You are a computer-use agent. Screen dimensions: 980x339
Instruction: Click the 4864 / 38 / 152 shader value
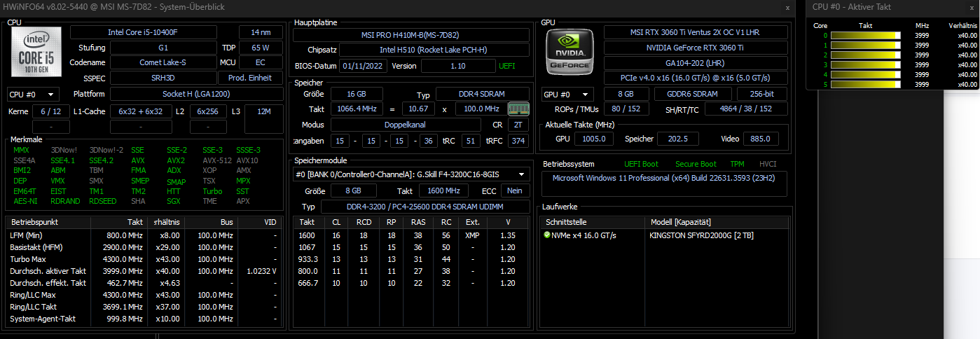(746, 109)
